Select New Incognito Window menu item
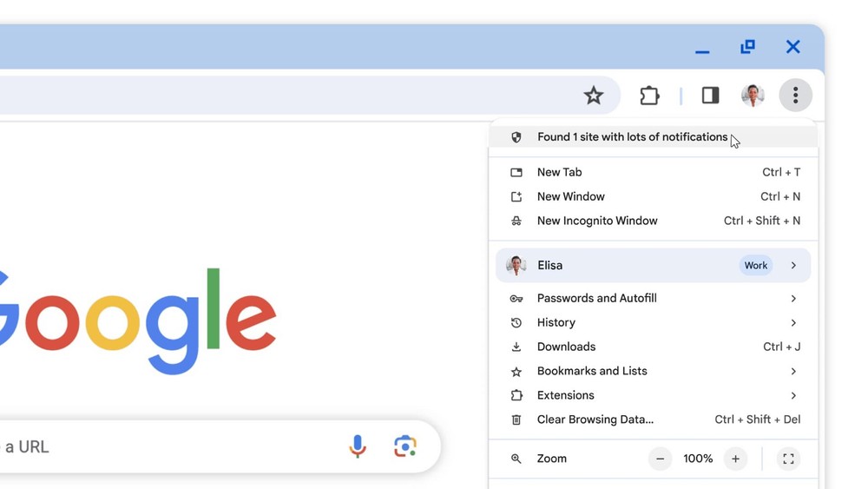Screen dimensions: 868x489 click(597, 221)
